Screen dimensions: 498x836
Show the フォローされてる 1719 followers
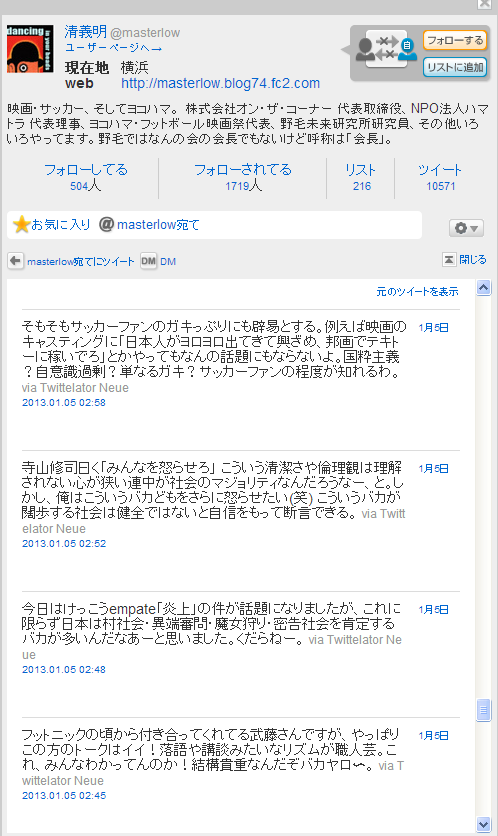(243, 178)
